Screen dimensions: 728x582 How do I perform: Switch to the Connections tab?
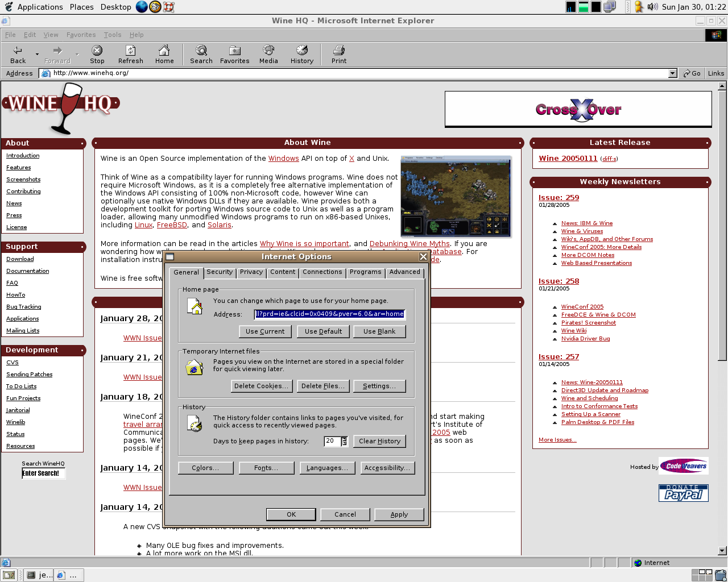pos(322,272)
